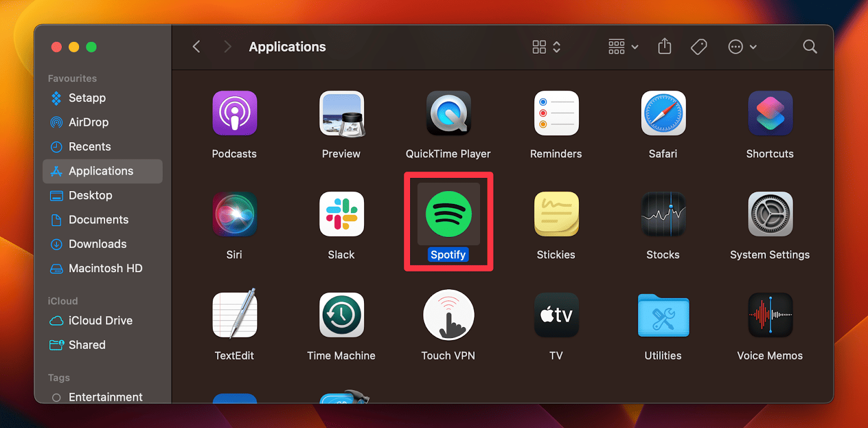This screenshot has width=868, height=428.
Task: Select the Preview app icon
Action: tap(342, 113)
